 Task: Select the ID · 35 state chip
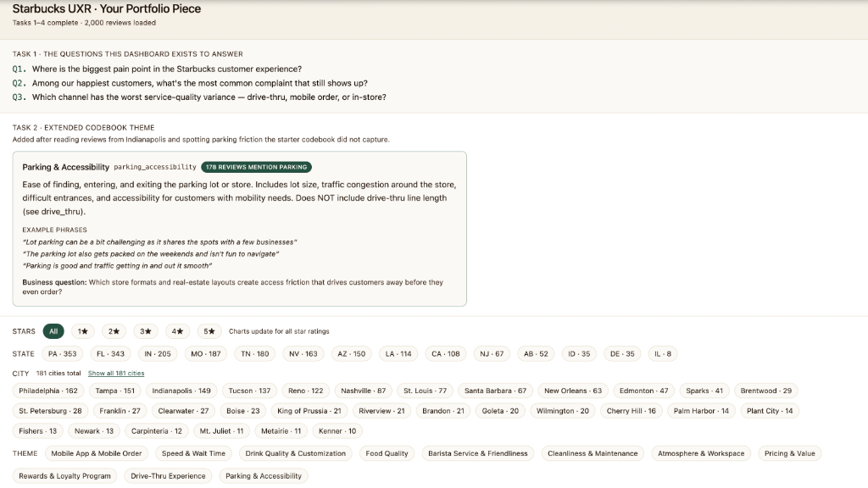[580, 354]
